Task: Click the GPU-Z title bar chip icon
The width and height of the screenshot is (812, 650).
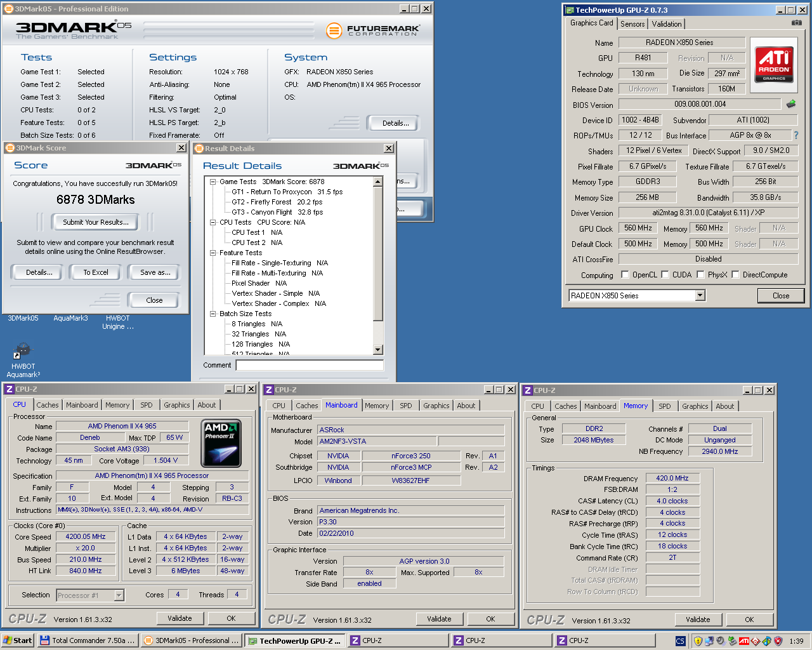Action: point(570,10)
